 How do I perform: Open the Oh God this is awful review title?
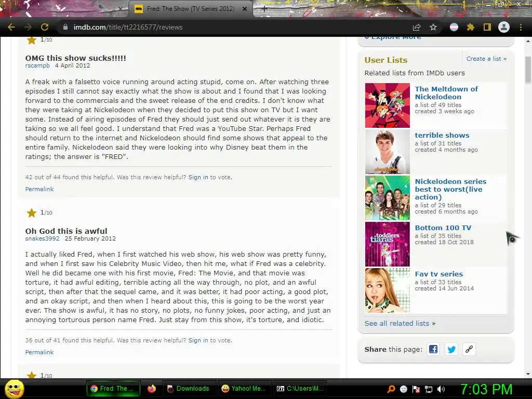[x=66, y=231]
